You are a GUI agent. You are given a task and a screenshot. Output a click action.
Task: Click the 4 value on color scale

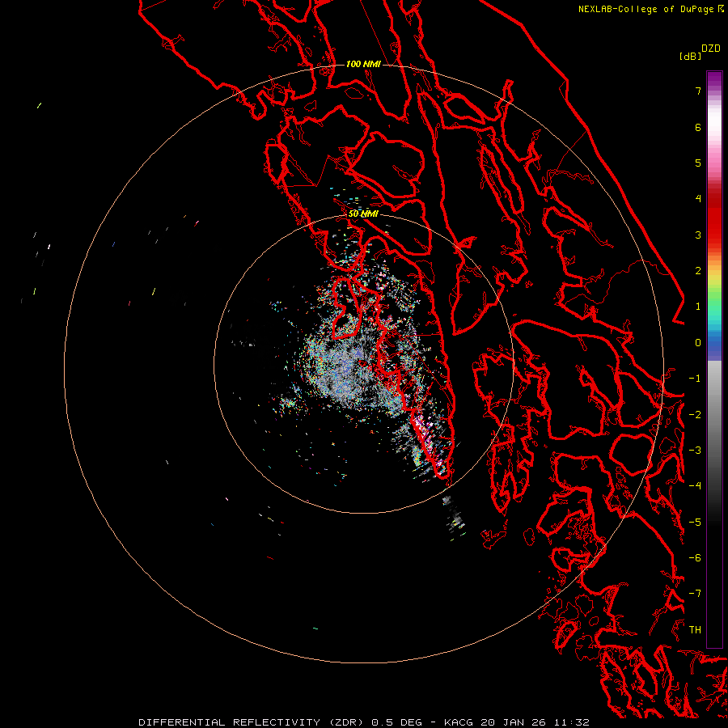pos(698,199)
